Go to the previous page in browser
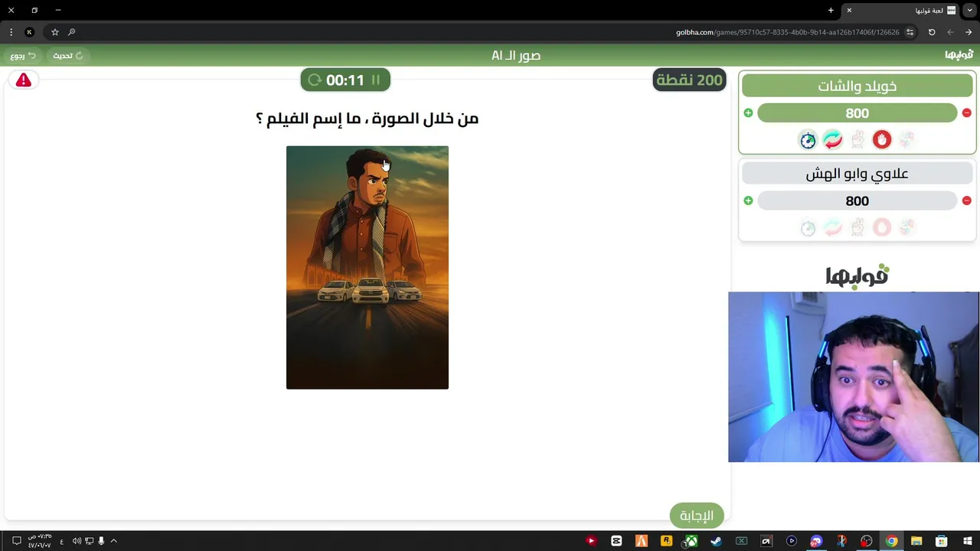 [x=969, y=32]
